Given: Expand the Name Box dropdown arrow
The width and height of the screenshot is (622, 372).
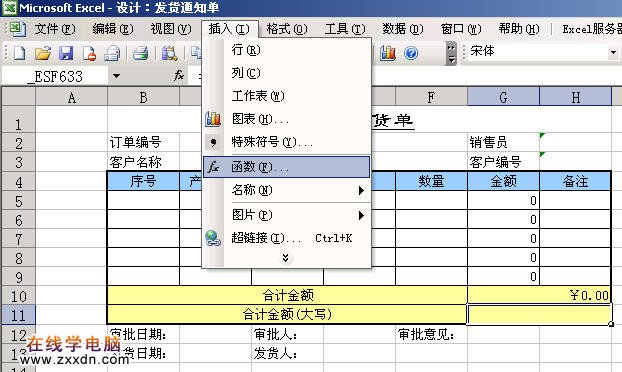Looking at the screenshot, I should point(116,76).
